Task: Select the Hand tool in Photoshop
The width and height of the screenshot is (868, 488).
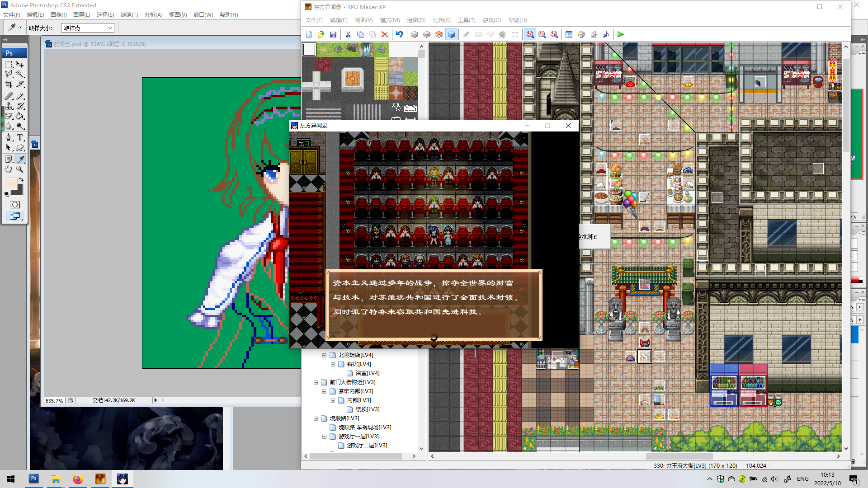Action: coord(9,169)
